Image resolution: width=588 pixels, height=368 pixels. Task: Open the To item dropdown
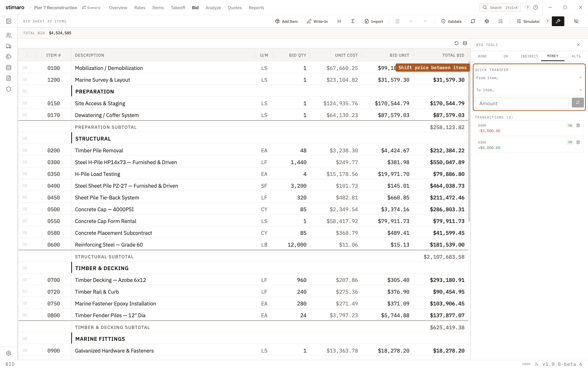pos(529,90)
